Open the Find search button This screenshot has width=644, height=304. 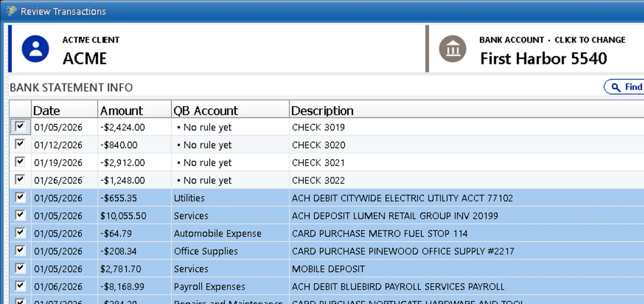coord(624,87)
